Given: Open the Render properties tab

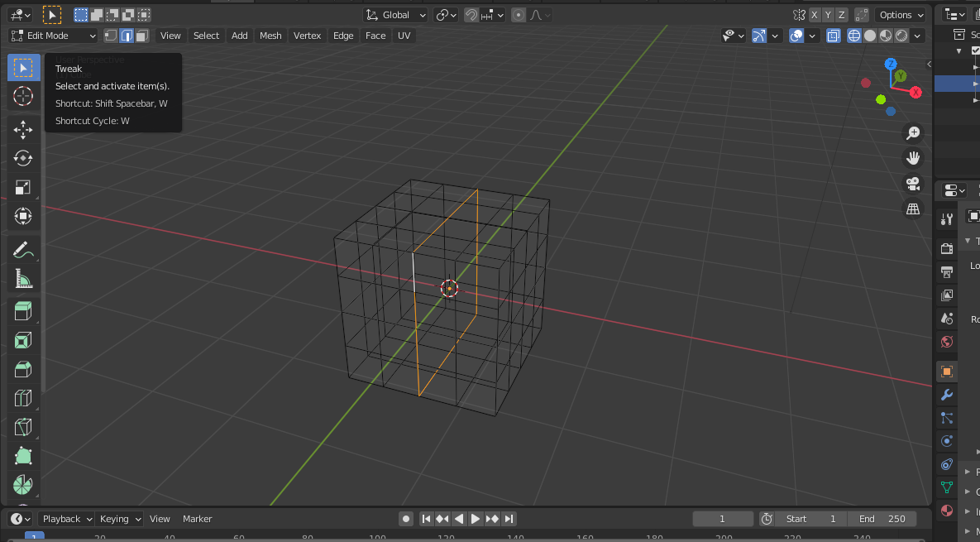Looking at the screenshot, I should pyautogui.click(x=947, y=248).
